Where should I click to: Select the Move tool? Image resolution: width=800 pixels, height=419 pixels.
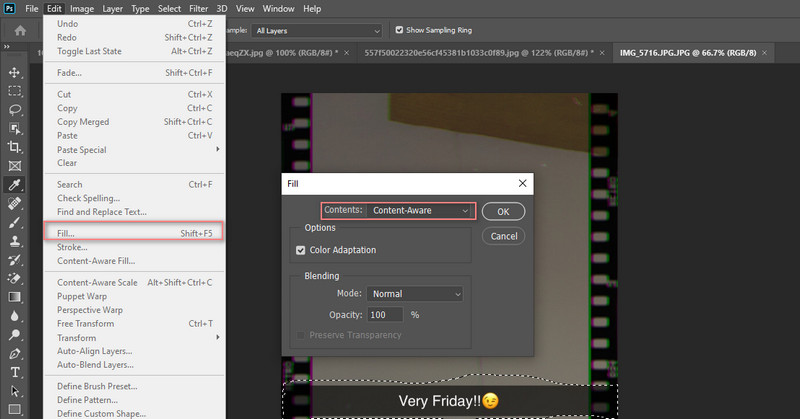point(15,72)
